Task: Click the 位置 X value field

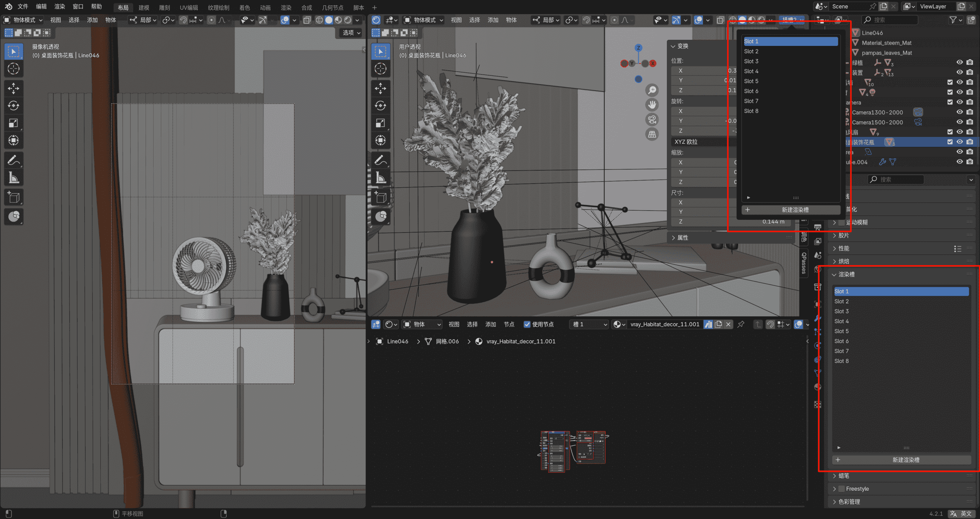Action: pyautogui.click(x=704, y=71)
